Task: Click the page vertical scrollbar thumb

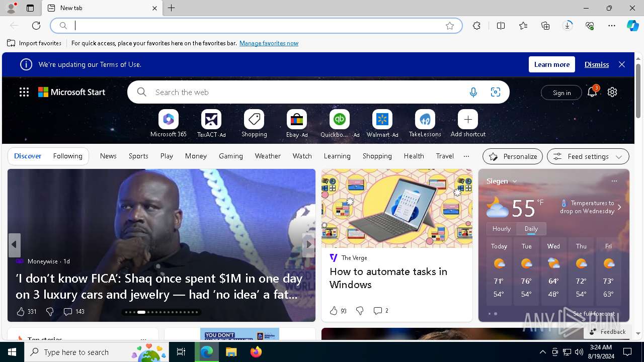Action: click(x=638, y=91)
